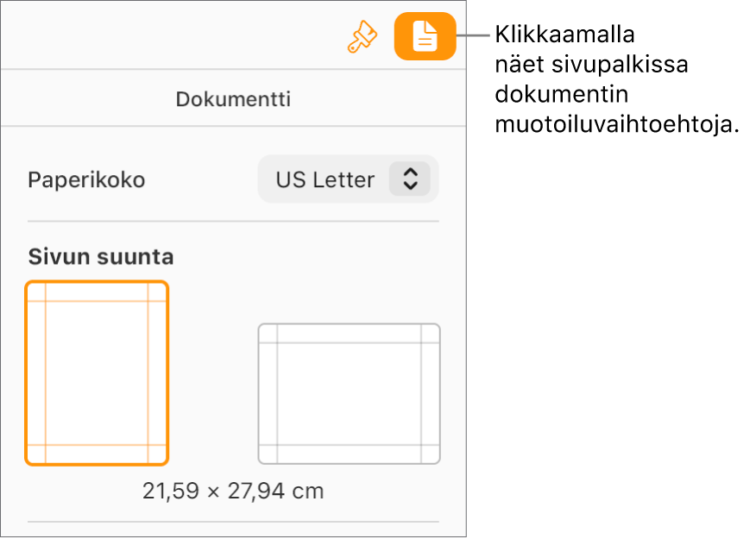This screenshot has width=756, height=539.
Task: Click the Sivun suunta heading
Action: pyautogui.click(x=101, y=256)
